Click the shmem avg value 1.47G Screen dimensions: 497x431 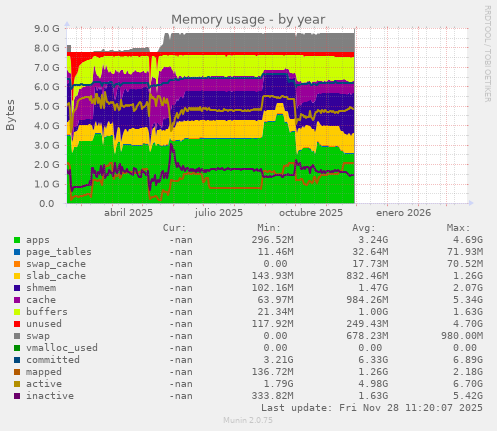coord(373,288)
